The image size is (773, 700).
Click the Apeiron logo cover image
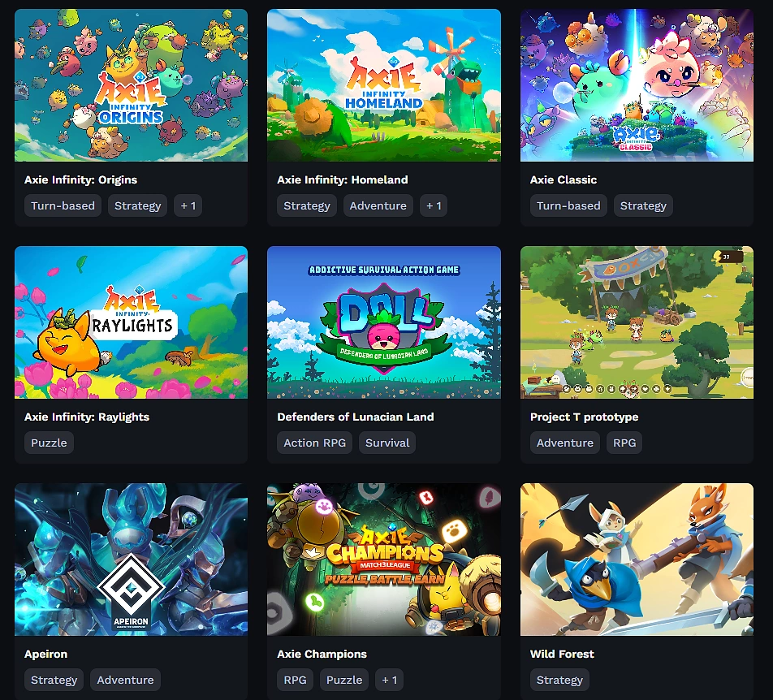[x=132, y=560]
